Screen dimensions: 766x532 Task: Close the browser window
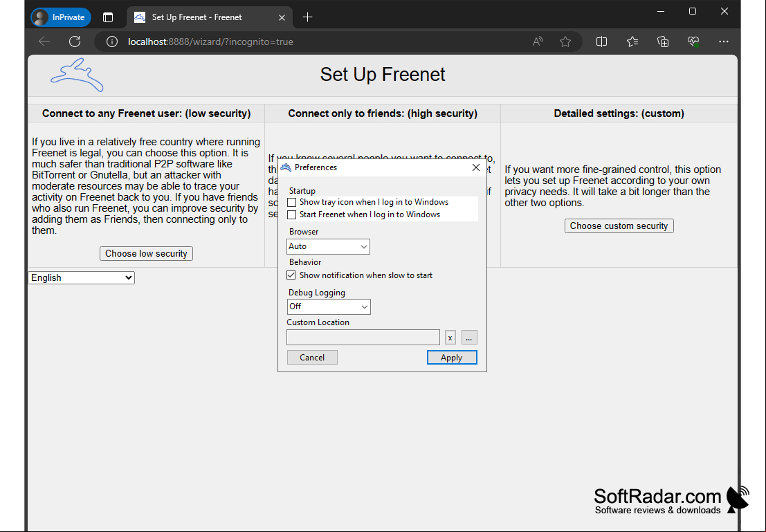pyautogui.click(x=724, y=11)
